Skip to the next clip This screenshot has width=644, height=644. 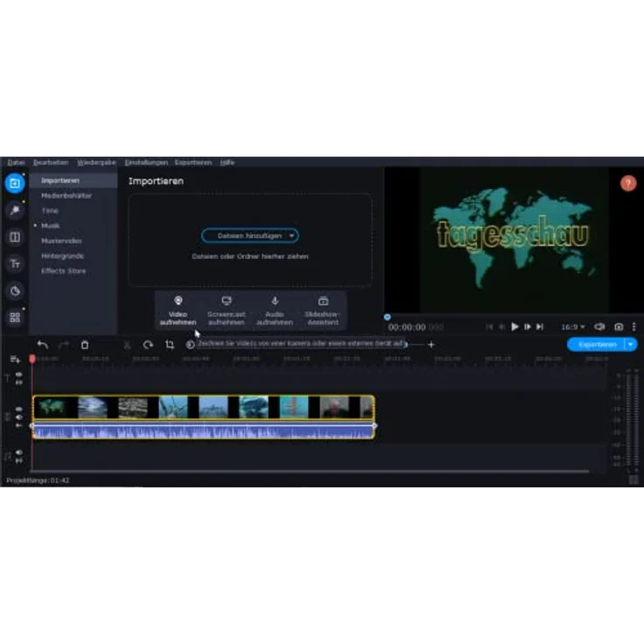pos(540,327)
